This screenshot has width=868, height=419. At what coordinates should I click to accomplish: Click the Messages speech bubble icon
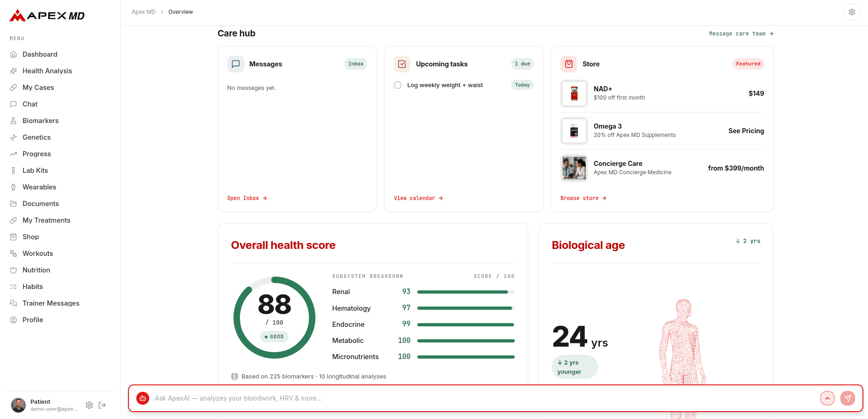tap(236, 64)
